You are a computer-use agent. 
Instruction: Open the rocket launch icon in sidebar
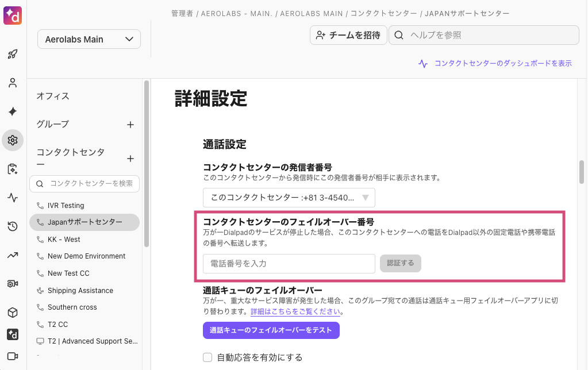(13, 55)
